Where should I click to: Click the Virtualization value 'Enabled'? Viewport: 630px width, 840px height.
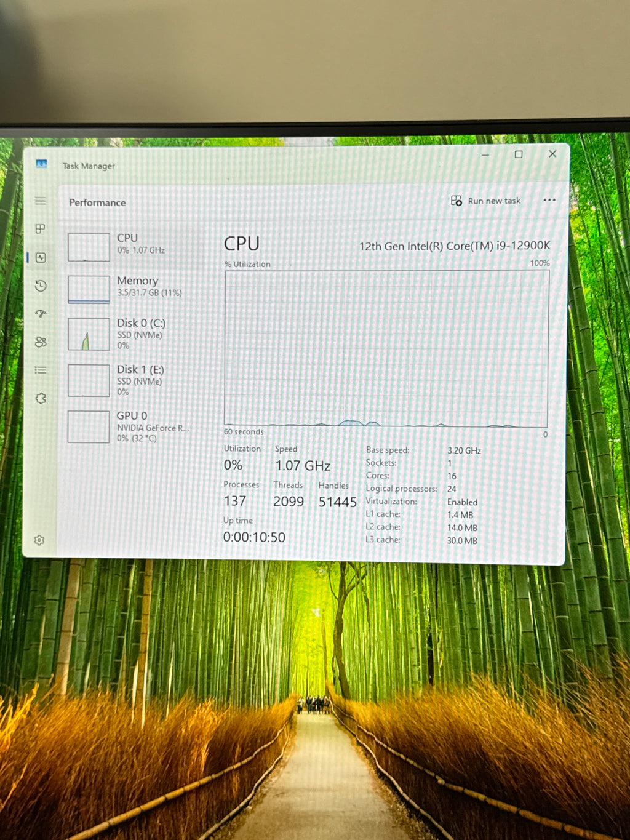(462, 502)
